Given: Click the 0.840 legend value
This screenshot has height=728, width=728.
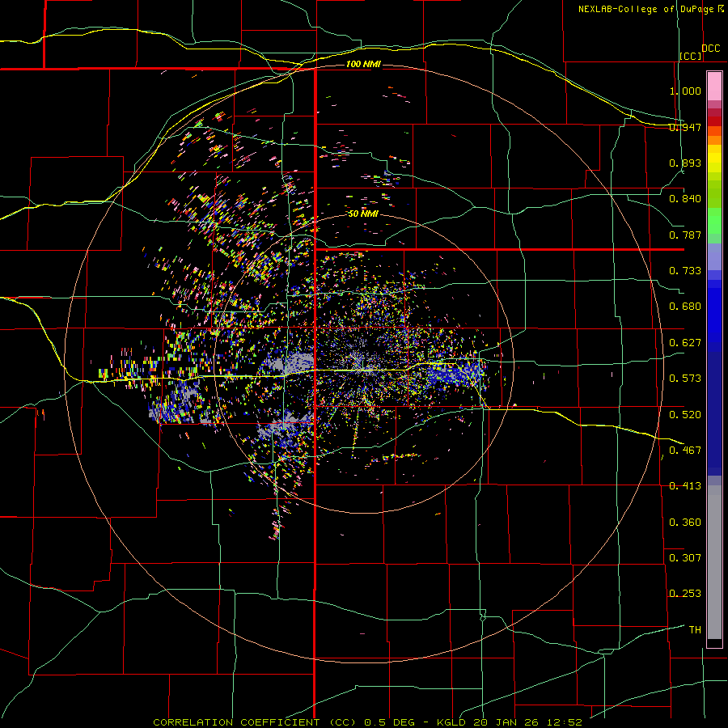Looking at the screenshot, I should pyautogui.click(x=685, y=199).
